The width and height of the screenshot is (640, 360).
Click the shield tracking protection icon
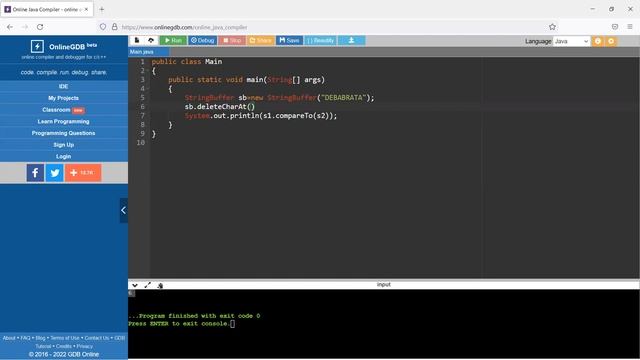[103, 27]
